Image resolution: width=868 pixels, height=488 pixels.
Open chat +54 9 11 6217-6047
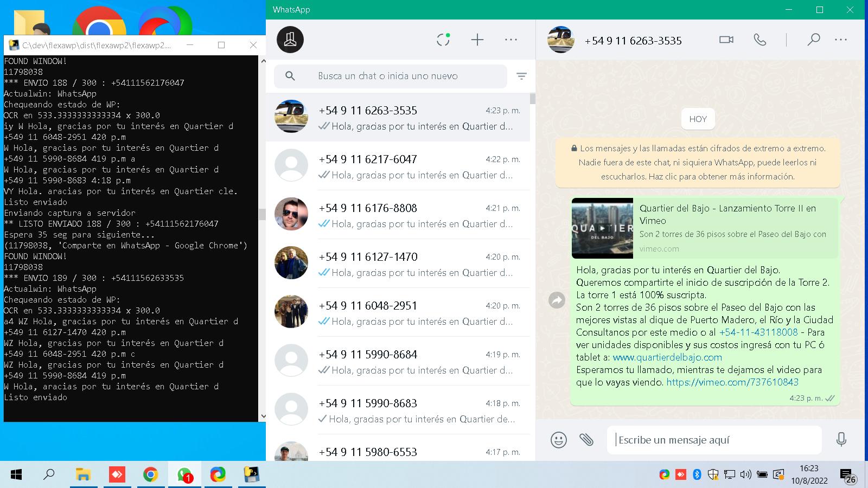click(398, 166)
